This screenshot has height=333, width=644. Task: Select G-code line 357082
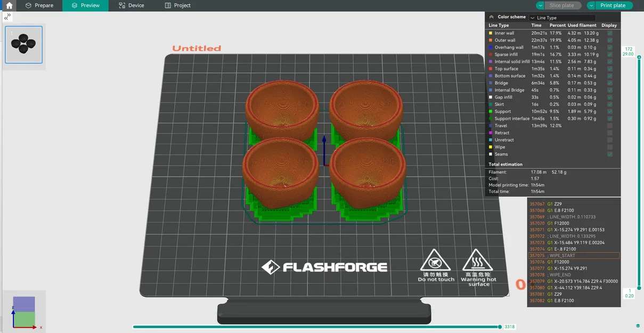574,300
